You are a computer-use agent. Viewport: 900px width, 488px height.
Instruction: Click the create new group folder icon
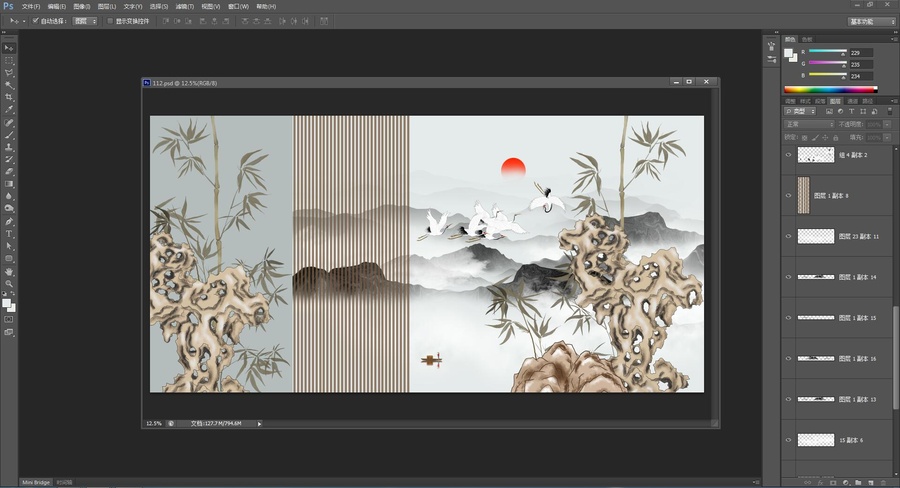858,483
